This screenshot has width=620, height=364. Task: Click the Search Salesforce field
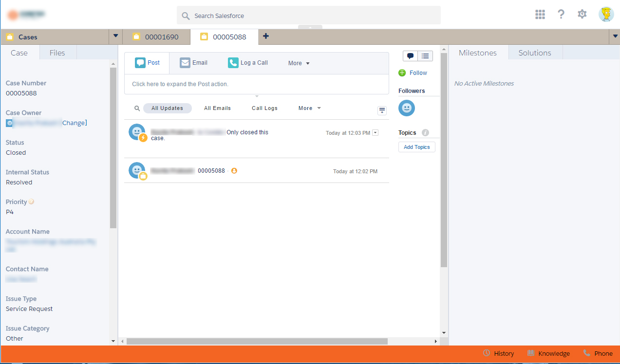[x=309, y=16]
